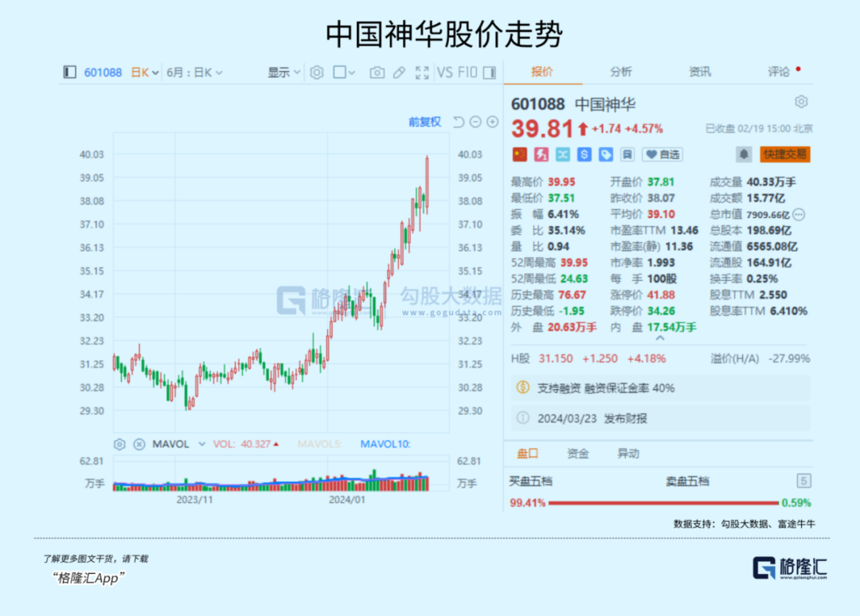Image resolution: width=860 pixels, height=616 pixels.
Task: Switch to the 分析 tab
Action: pyautogui.click(x=621, y=72)
